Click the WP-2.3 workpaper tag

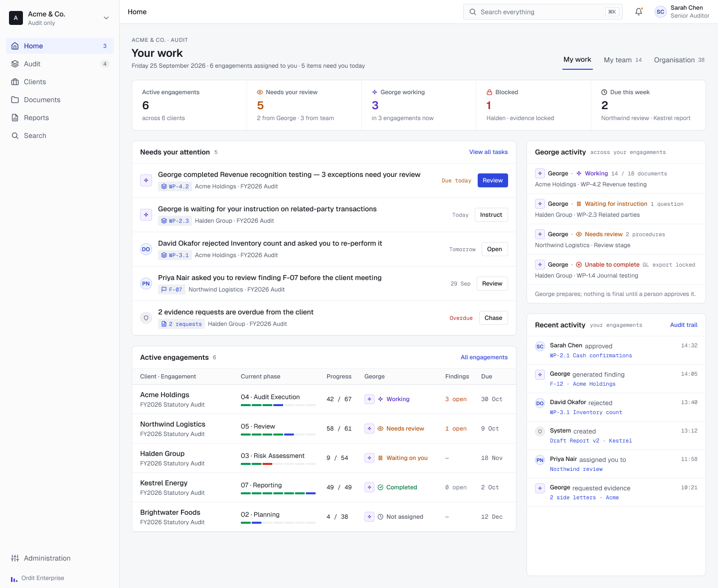click(x=175, y=221)
